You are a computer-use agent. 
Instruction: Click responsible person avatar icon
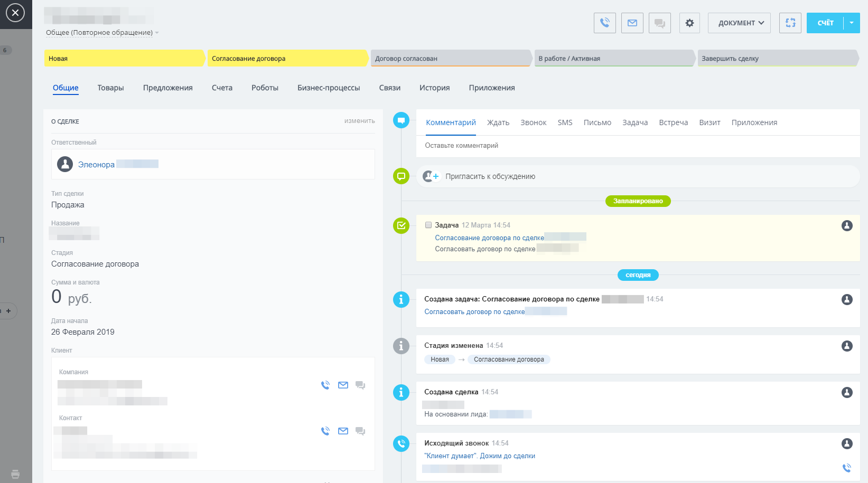tap(65, 164)
